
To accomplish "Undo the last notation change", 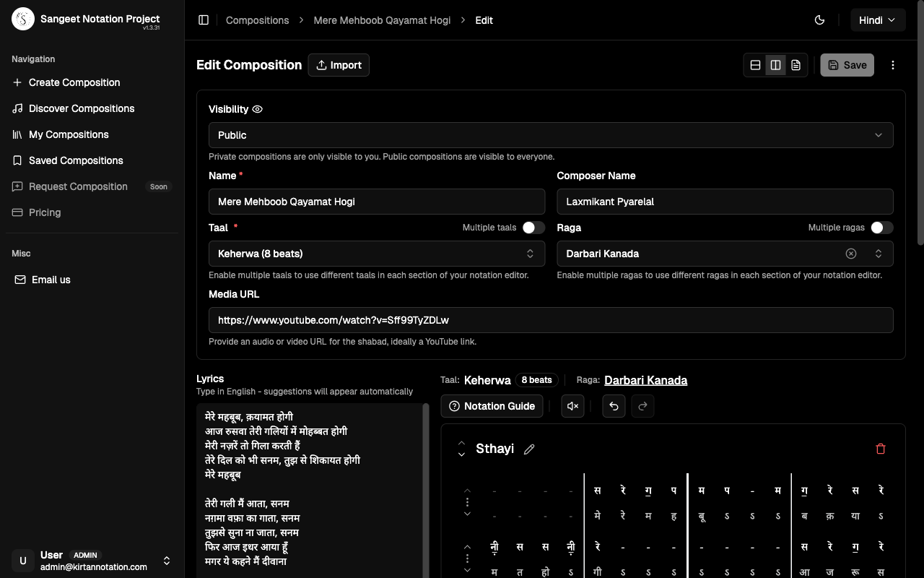I will click(x=614, y=406).
